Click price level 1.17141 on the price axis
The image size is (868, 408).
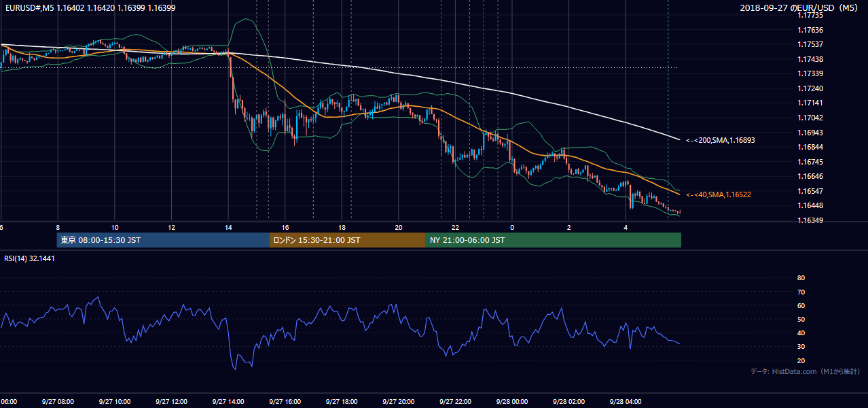click(810, 103)
